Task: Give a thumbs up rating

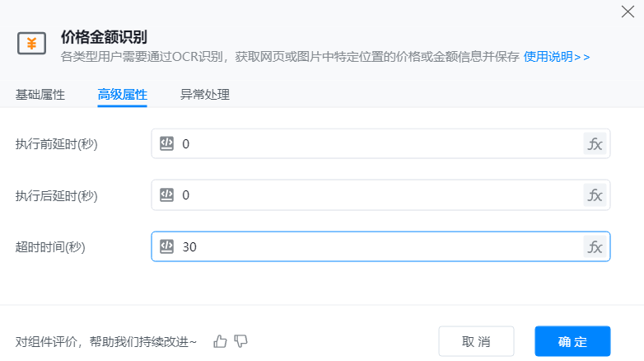Action: tap(220, 340)
